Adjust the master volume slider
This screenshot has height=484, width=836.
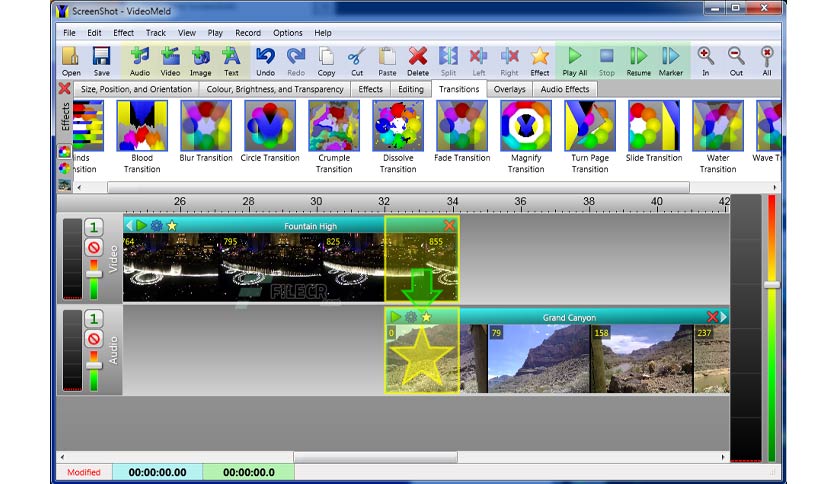[x=771, y=285]
